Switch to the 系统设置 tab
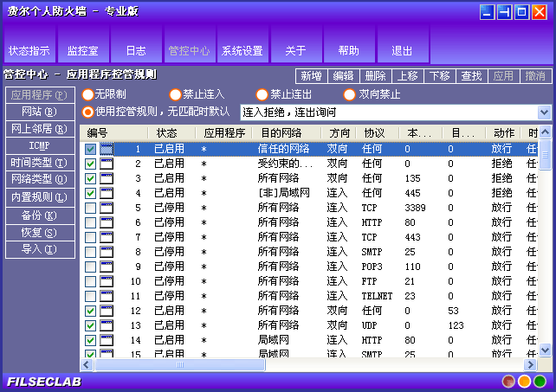The image size is (556, 392). pos(242,50)
